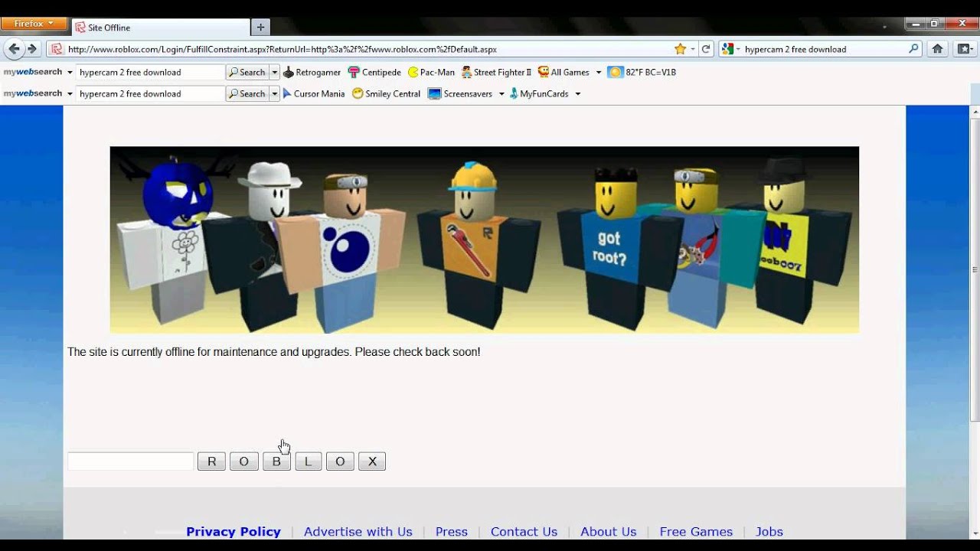This screenshot has height=551, width=980.
Task: Click the Roblox characters banner image
Action: tap(484, 240)
